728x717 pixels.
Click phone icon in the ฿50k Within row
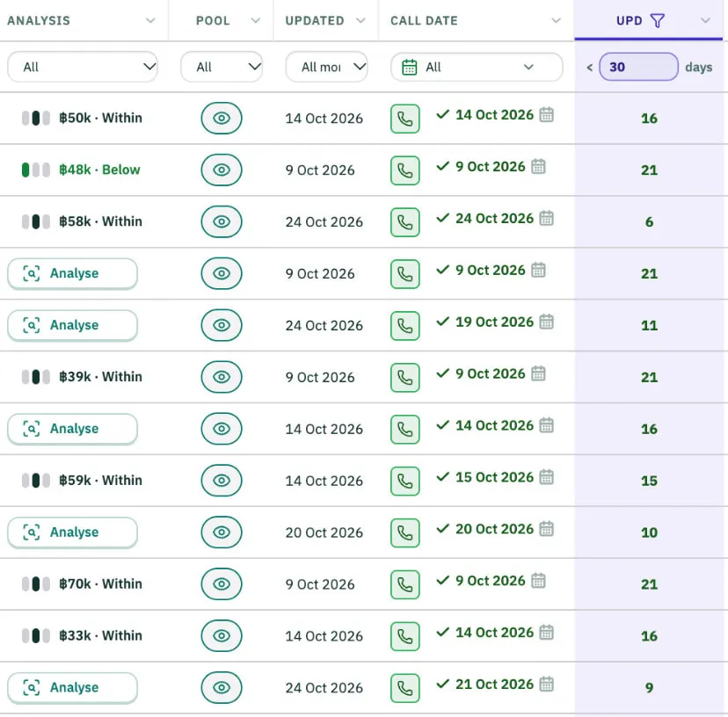pos(404,119)
